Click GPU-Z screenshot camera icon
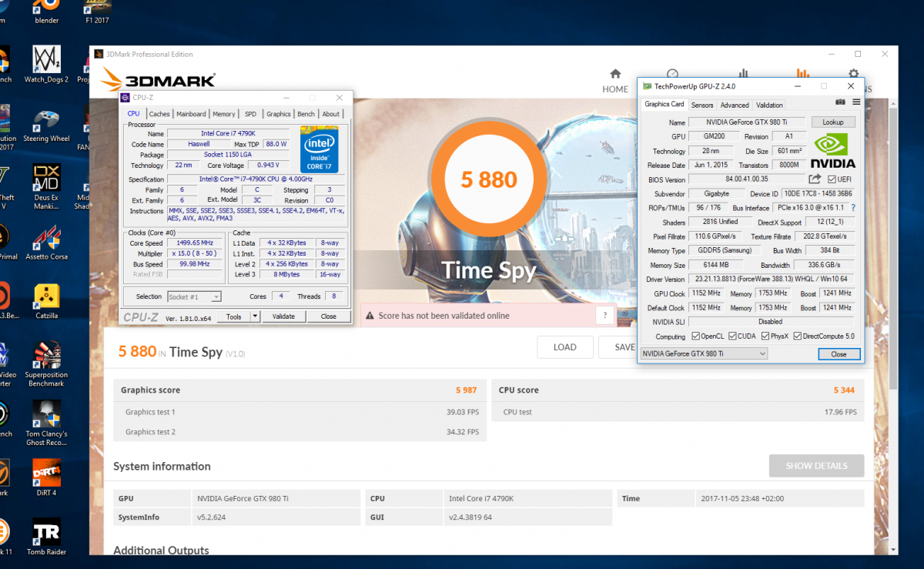Viewport: 924px width, 569px height. coord(841,102)
